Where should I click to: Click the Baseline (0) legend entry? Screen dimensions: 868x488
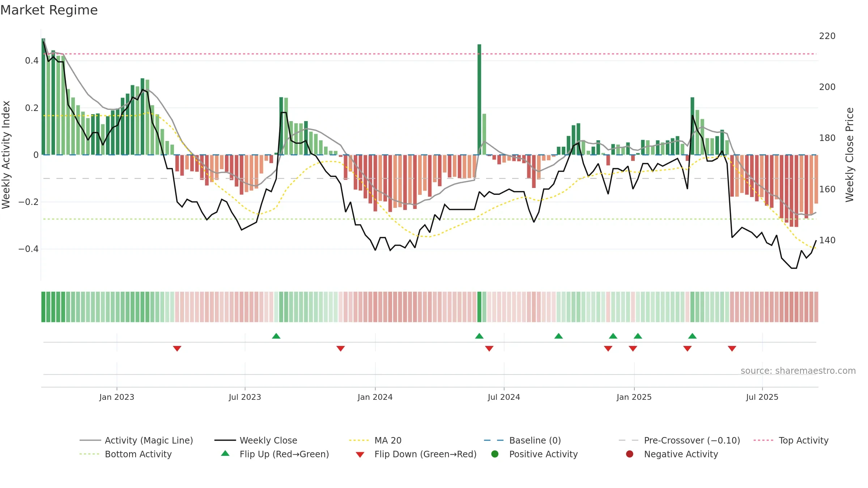coord(522,440)
